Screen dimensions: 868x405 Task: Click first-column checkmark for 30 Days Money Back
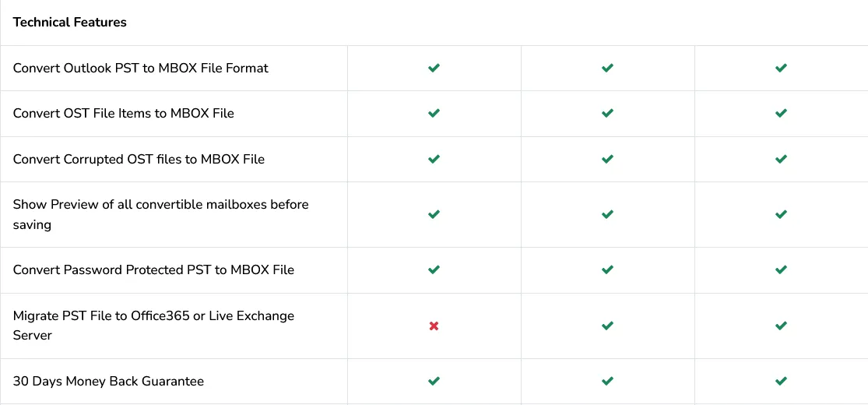434,381
